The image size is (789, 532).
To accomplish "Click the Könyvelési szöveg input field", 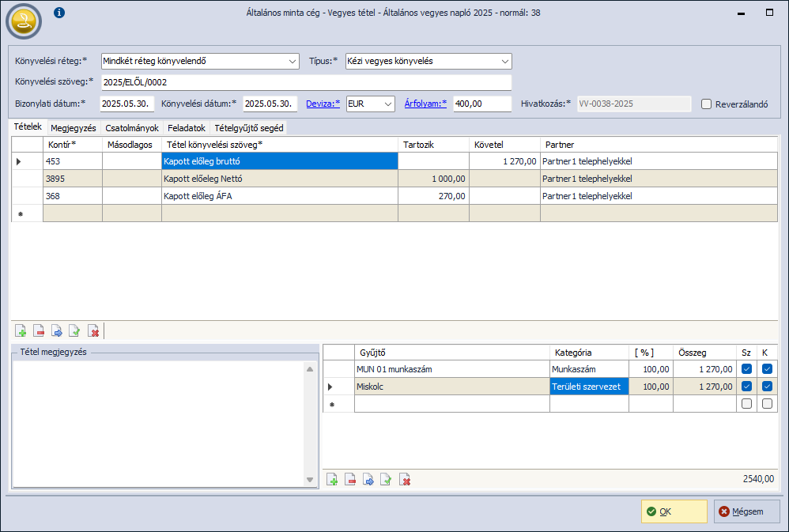I will pos(306,82).
